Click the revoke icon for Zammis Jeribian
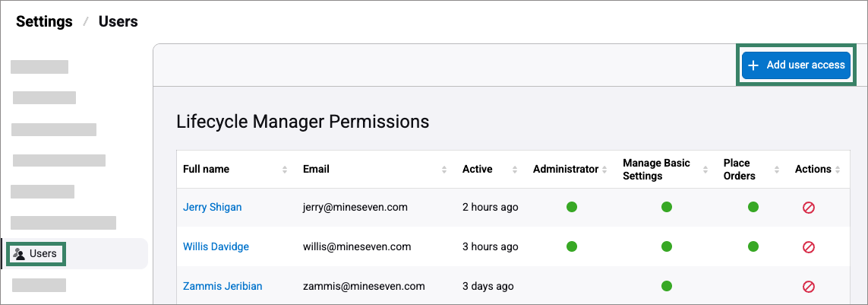868x305 pixels. (x=809, y=287)
